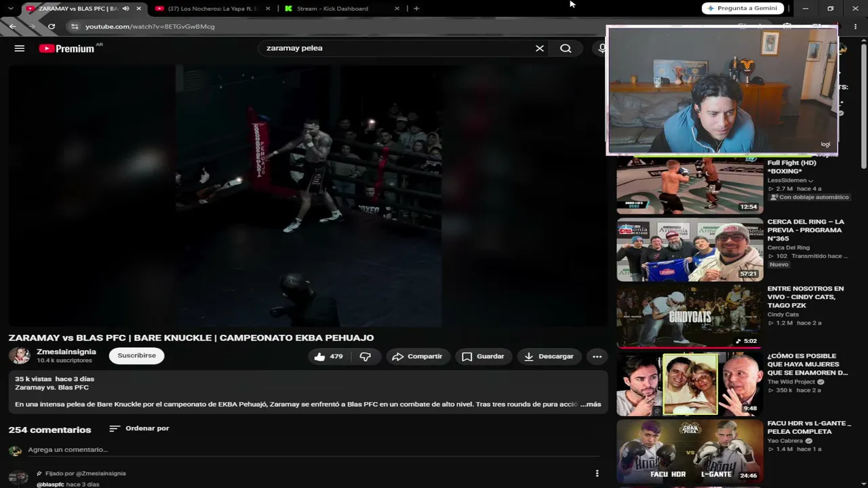Open the YouTube hamburger guide menu
Screen dimensions: 868x488
point(20,48)
